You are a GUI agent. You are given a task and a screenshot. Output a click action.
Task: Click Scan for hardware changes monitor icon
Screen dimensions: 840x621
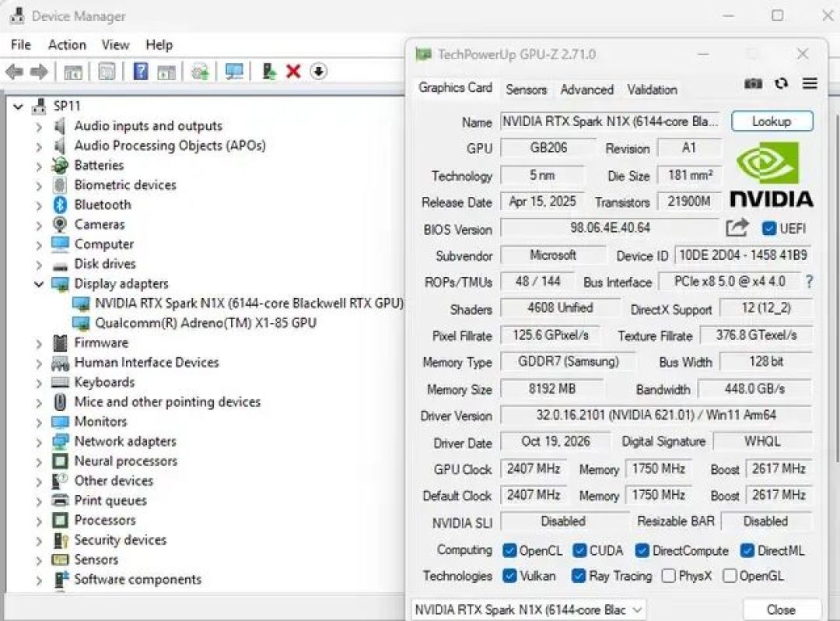coord(234,72)
